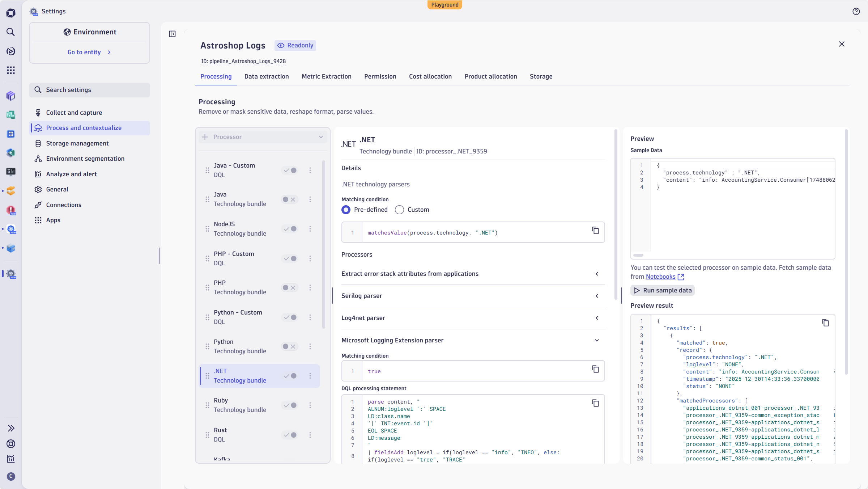The height and width of the screenshot is (489, 868).
Task: Enable the PHP Technology bundle processor toggle
Action: click(289, 288)
